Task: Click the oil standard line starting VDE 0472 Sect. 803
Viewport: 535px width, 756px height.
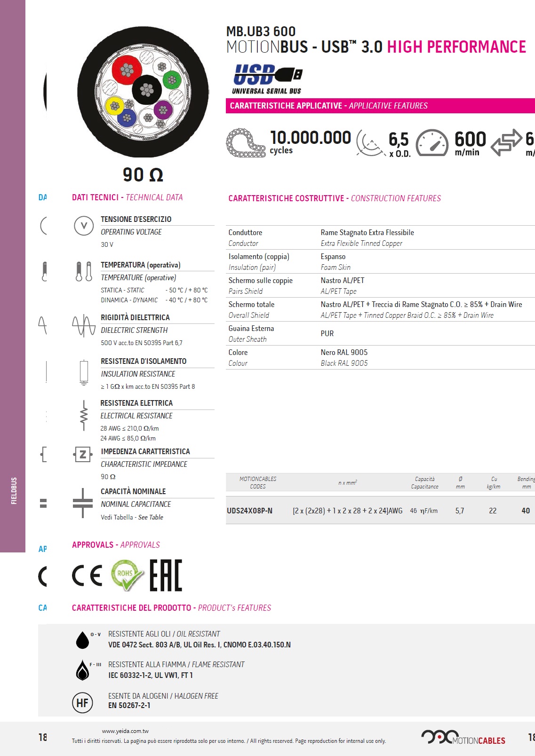Action: 200,645
